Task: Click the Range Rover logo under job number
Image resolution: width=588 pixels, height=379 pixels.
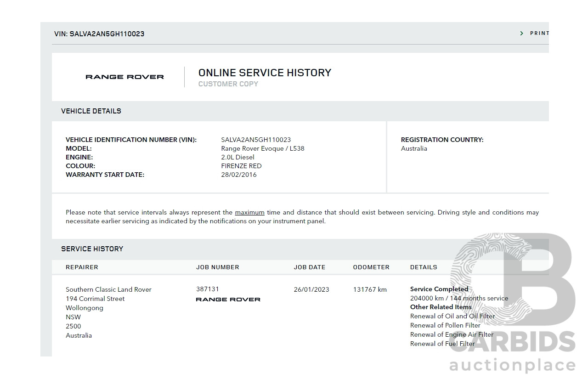Action: [228, 300]
